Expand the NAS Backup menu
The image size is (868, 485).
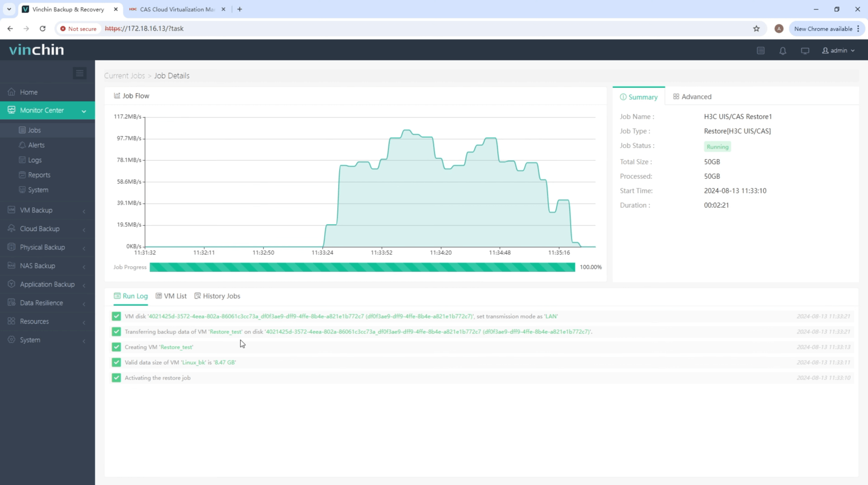[x=47, y=266]
